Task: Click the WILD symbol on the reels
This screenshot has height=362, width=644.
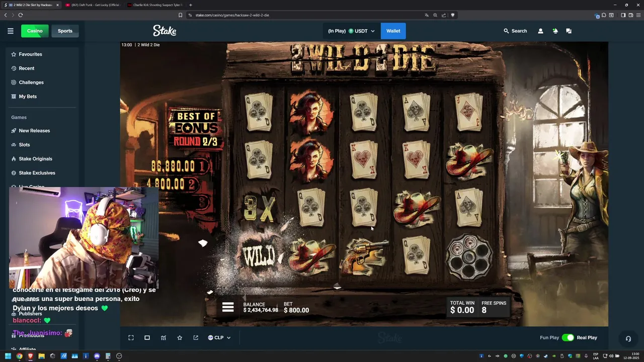Action: pos(259,256)
